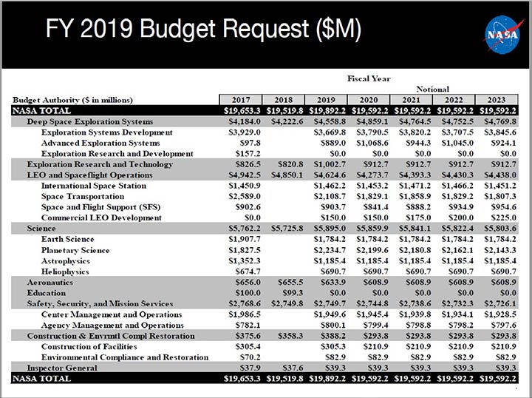Select the Exploration Systems Development row label
This screenshot has height=398, width=532.
tap(107, 132)
